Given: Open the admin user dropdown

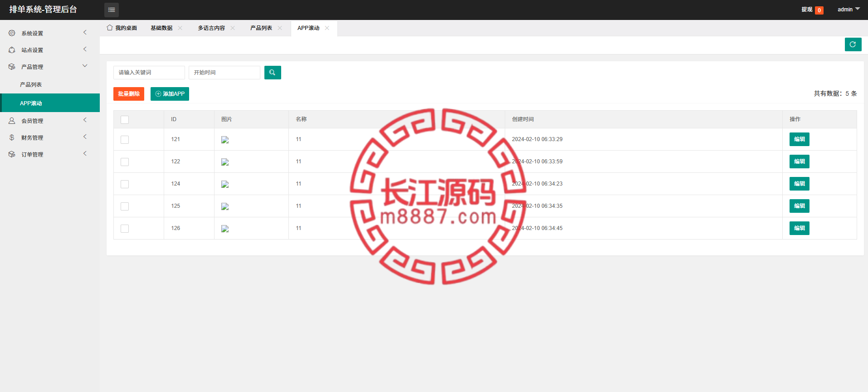Looking at the screenshot, I should click(848, 10).
